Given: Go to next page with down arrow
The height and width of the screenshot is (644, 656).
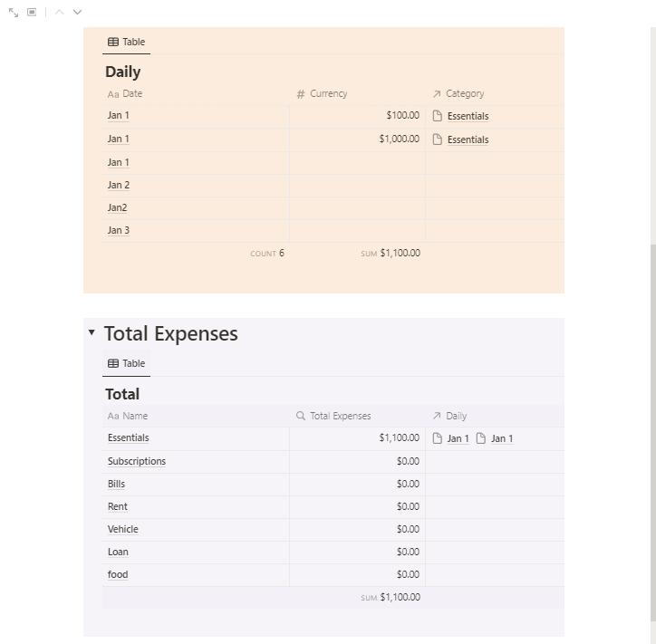Looking at the screenshot, I should click(x=77, y=12).
